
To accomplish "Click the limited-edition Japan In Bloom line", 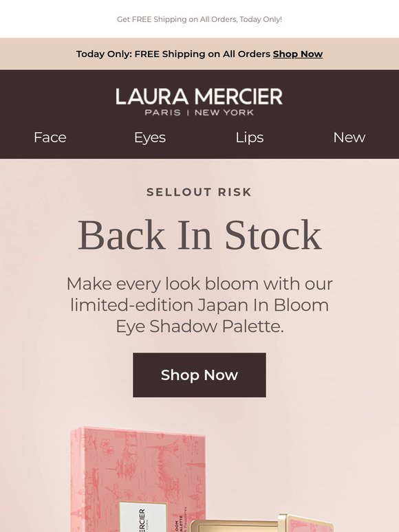I will 199,305.
